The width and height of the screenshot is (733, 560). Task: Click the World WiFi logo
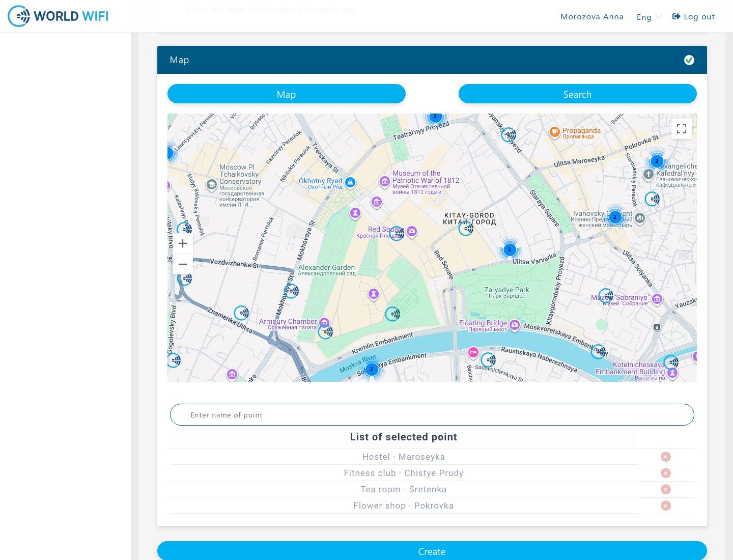click(58, 16)
